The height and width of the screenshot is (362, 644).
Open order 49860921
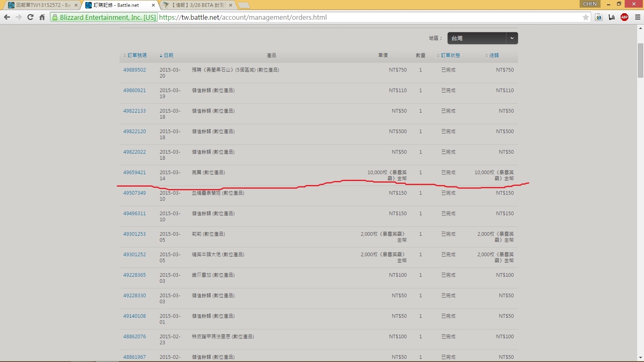134,90
